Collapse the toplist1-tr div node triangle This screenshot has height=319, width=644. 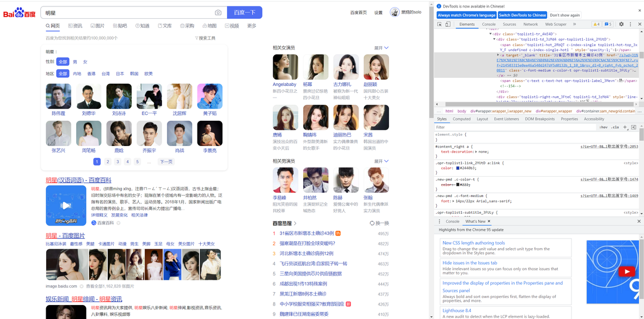(489, 34)
